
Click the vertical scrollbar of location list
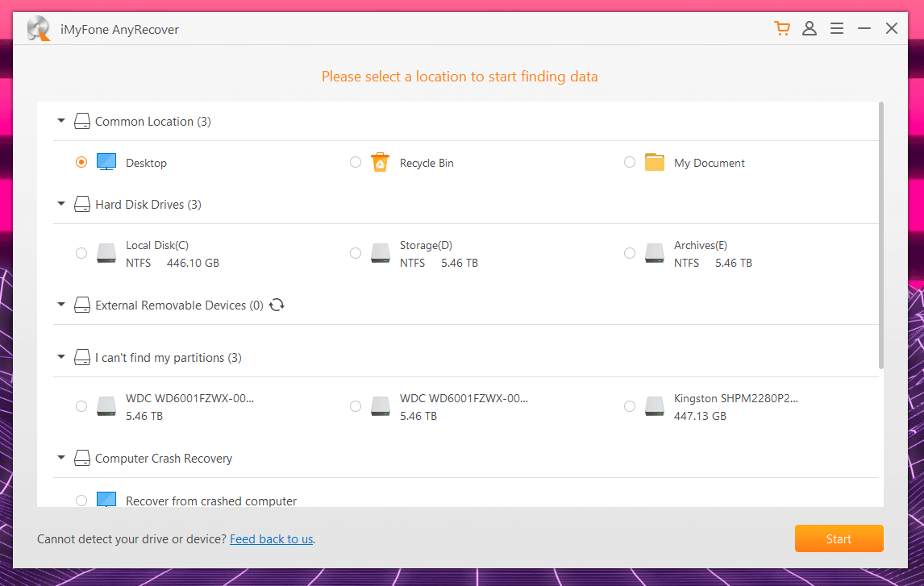[x=881, y=235]
